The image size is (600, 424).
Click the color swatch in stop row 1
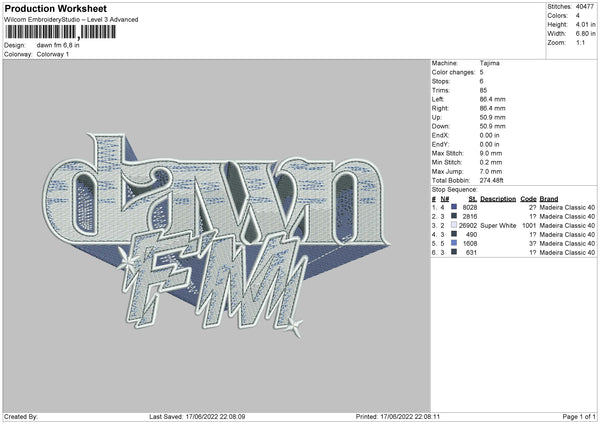pos(454,207)
